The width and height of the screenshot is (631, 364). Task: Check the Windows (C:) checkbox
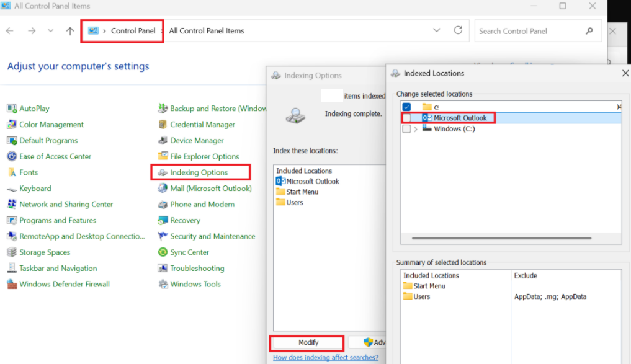pyautogui.click(x=406, y=129)
